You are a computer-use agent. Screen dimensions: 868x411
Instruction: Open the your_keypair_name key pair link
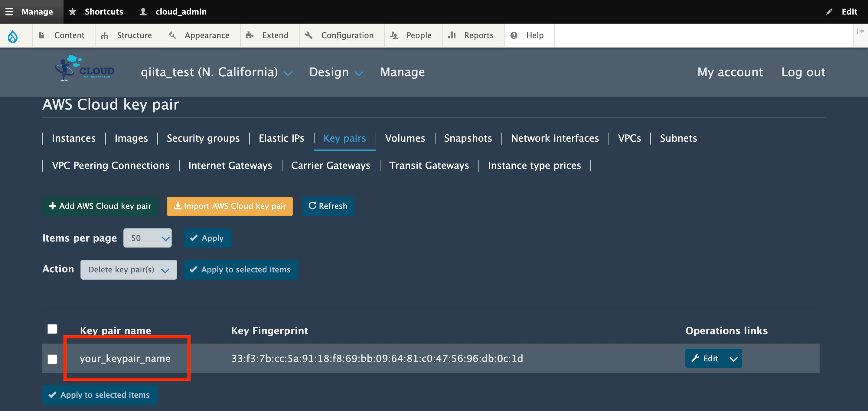[x=125, y=358]
